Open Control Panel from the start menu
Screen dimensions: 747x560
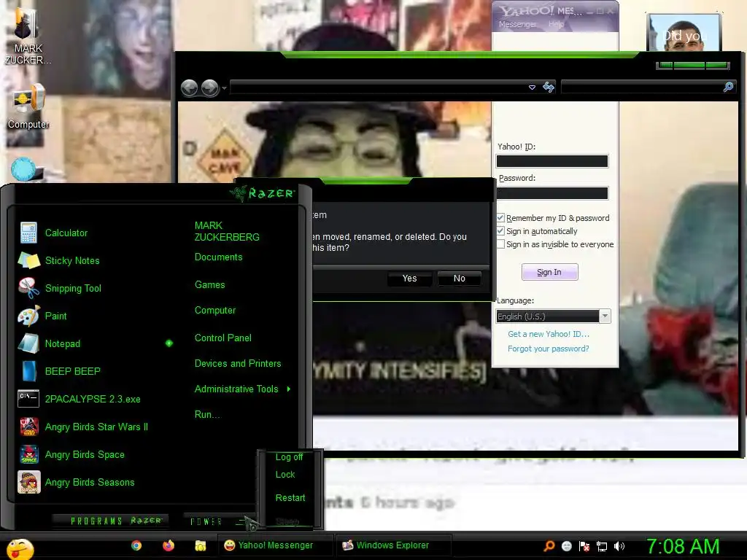(x=223, y=338)
